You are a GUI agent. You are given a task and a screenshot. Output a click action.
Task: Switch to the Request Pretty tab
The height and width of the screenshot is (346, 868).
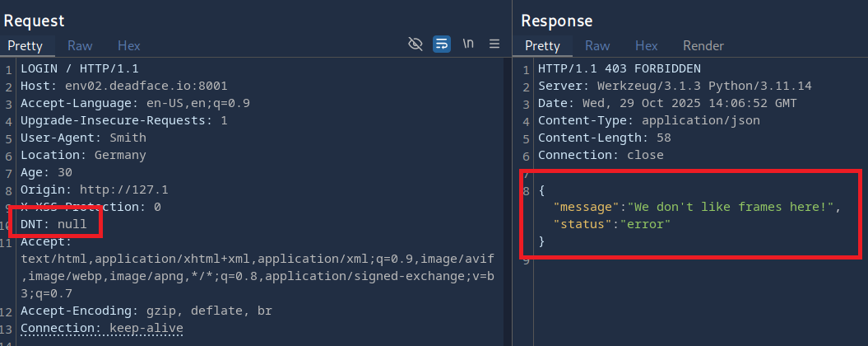point(25,46)
